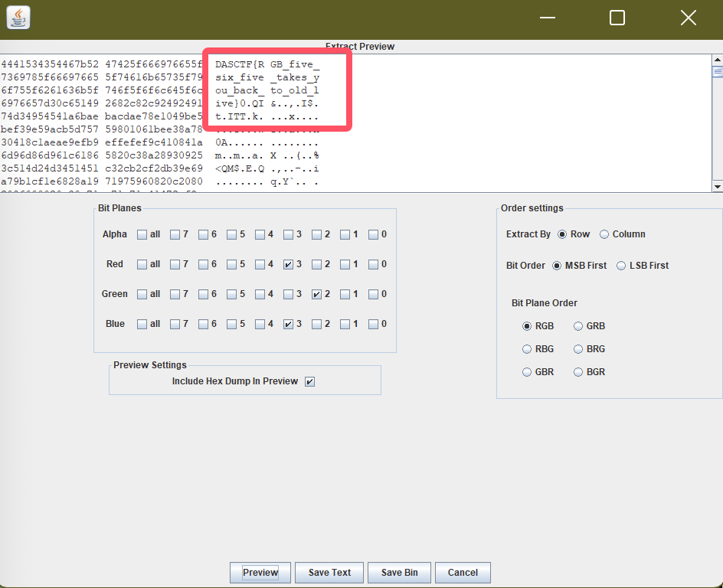Image resolution: width=723 pixels, height=588 pixels.
Task: Choose LSB First bit order
Action: 621,266
